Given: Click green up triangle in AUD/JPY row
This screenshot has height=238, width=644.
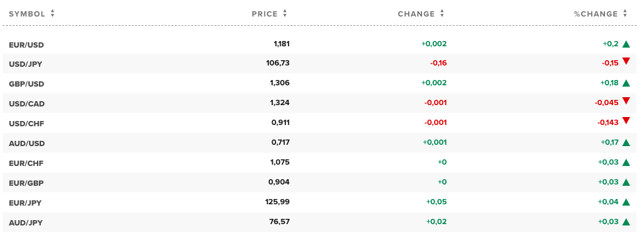Looking at the screenshot, I should [626, 222].
